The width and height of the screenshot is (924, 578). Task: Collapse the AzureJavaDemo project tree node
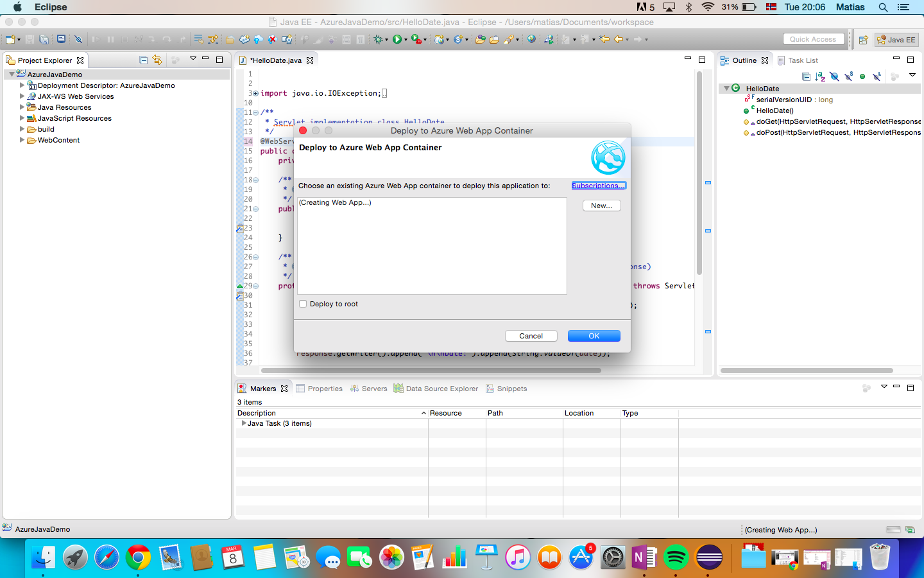(x=12, y=74)
